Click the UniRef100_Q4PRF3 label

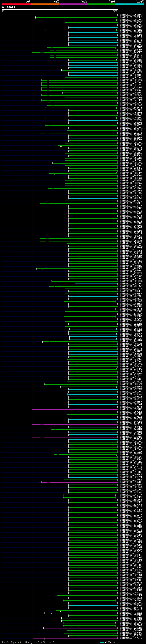tap(131, 352)
